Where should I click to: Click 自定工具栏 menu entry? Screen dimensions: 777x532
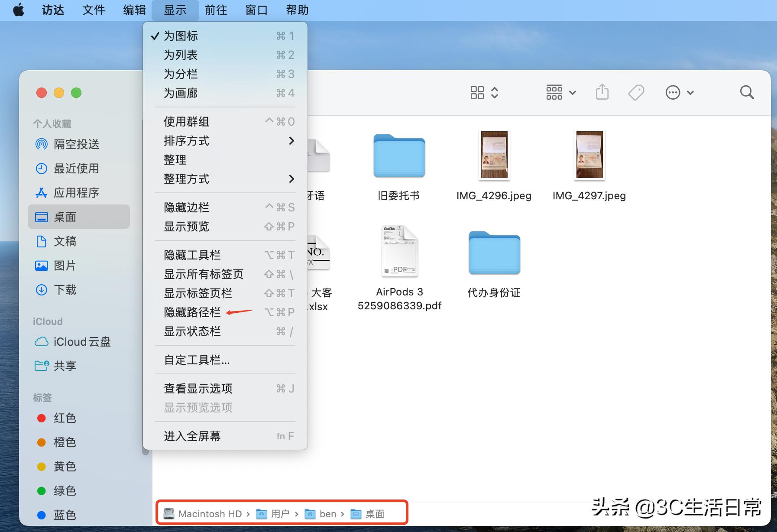point(196,360)
